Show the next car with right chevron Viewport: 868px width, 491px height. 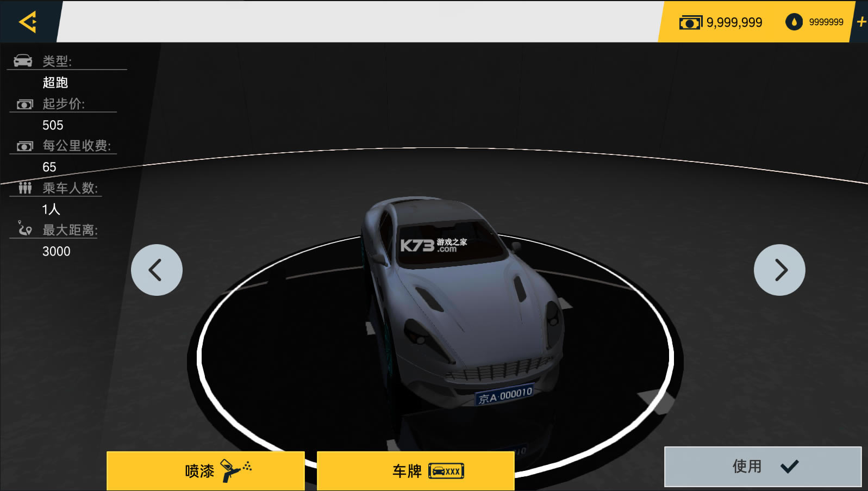(x=779, y=270)
